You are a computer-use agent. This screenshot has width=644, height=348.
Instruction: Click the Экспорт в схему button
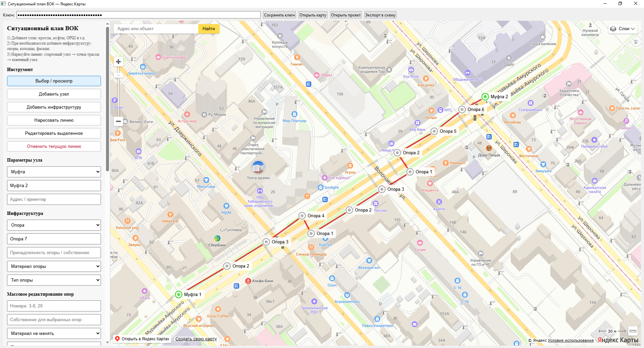380,15
